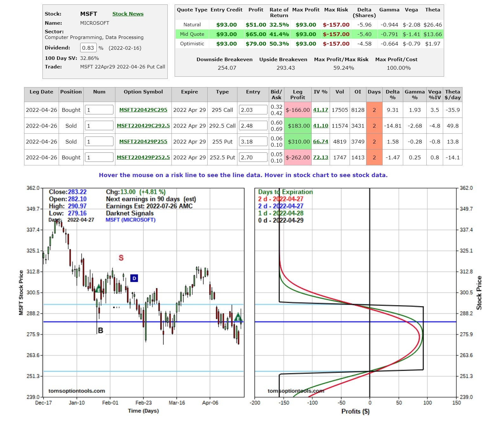This screenshot has height=422, width=504.
Task: Click the Days cell of the 295 Call row
Action: (x=374, y=110)
